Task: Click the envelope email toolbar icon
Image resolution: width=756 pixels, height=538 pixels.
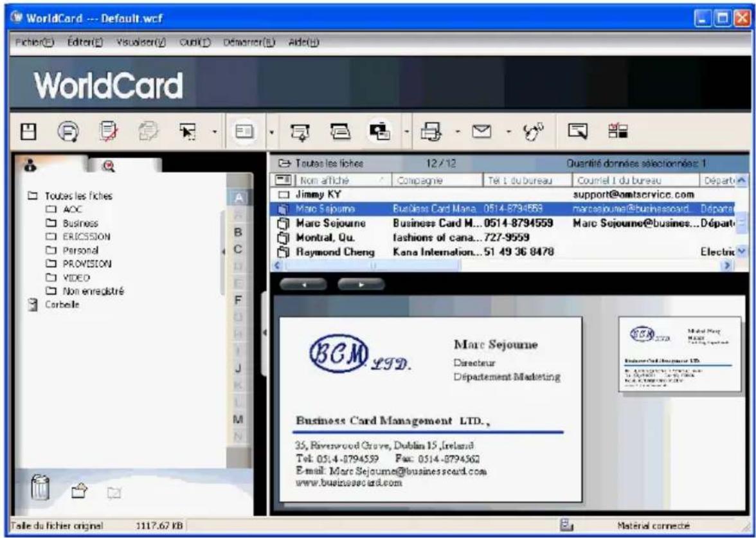Action: (482, 132)
